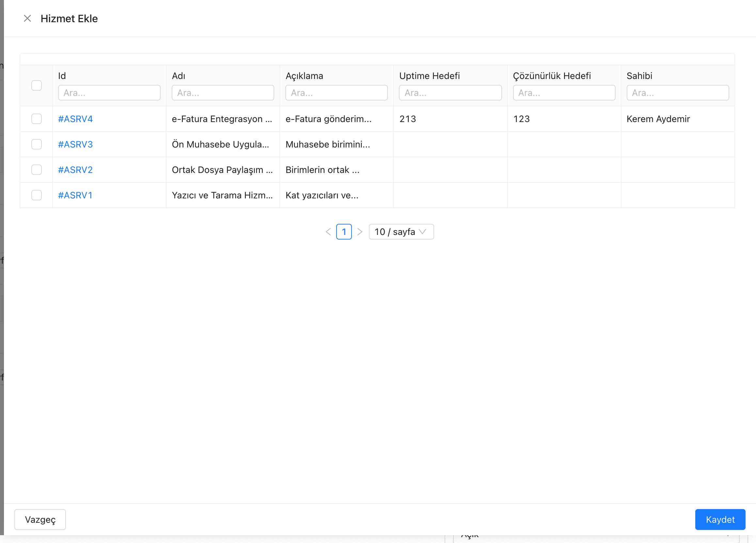Open the #ASRV3 link
This screenshot has width=756, height=543.
coord(75,144)
